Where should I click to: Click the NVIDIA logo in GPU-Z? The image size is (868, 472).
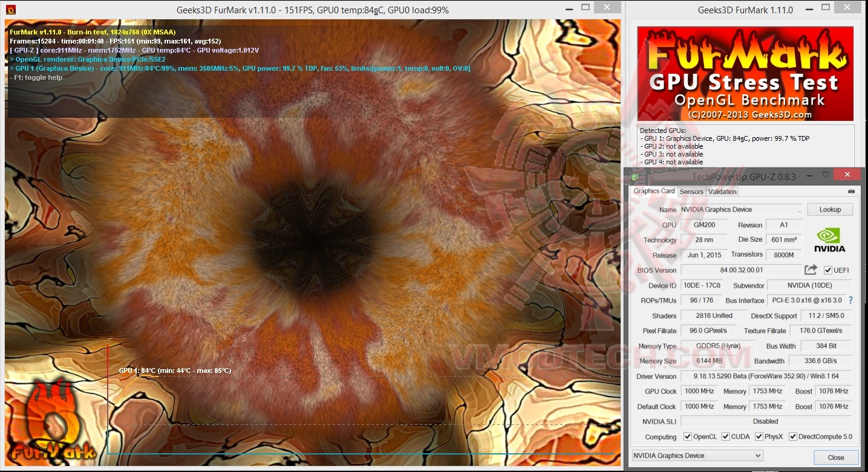click(830, 239)
